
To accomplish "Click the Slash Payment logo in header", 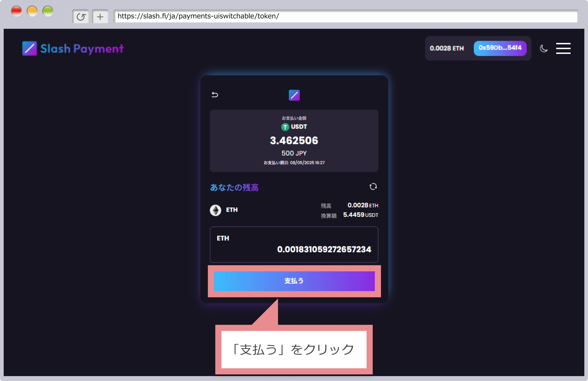I will click(x=73, y=48).
